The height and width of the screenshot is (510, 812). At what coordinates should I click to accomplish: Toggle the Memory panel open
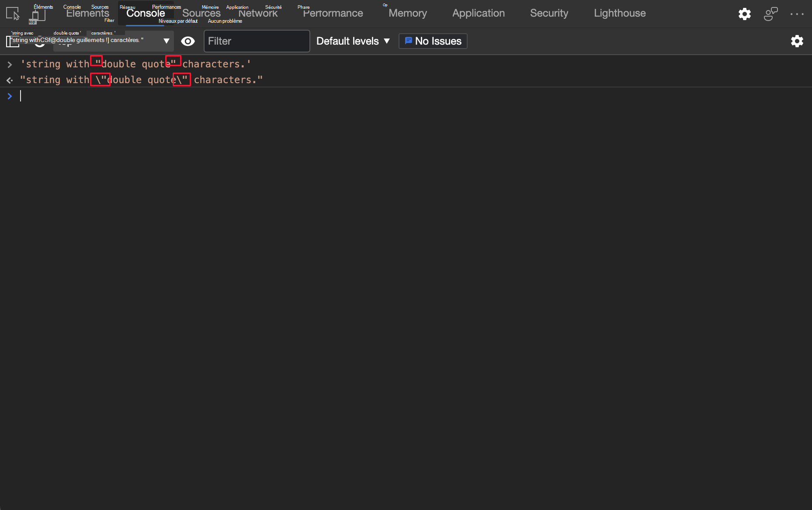407,14
